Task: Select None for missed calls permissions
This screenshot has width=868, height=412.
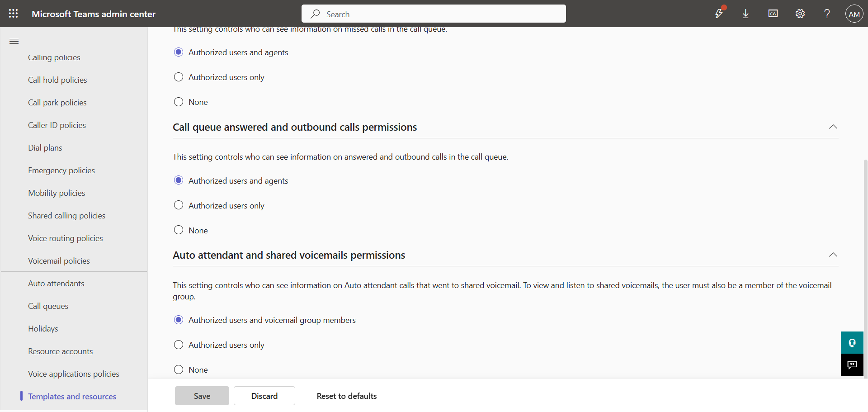Action: pos(179,102)
